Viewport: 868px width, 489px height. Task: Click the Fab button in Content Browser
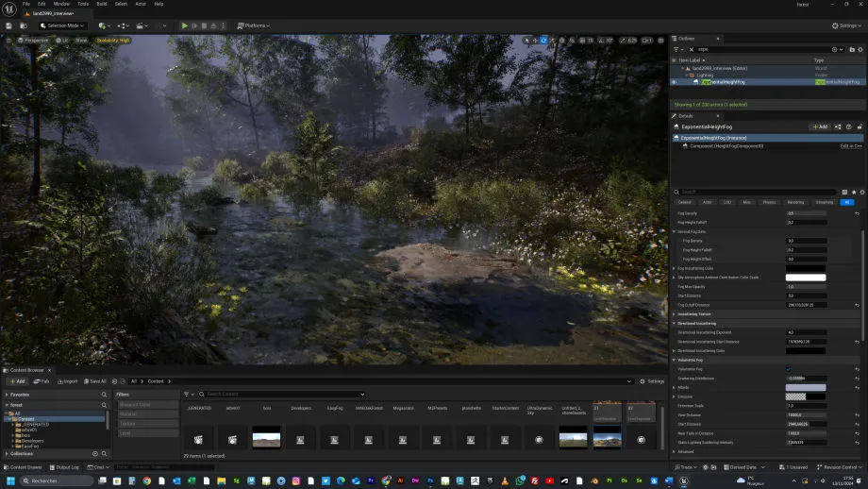point(42,381)
